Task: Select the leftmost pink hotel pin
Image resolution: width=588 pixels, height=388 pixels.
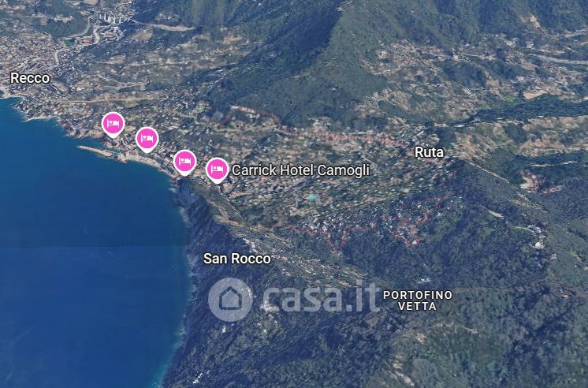Action: (114, 124)
